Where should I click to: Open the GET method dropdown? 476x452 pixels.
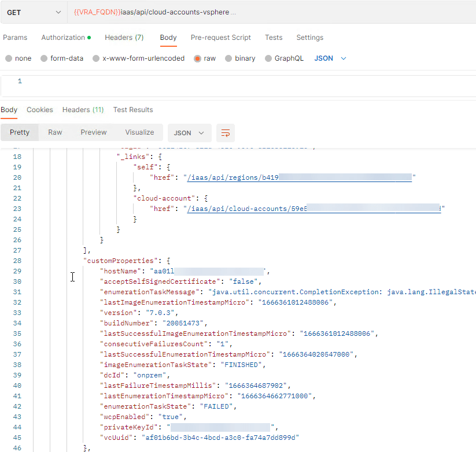(x=34, y=12)
